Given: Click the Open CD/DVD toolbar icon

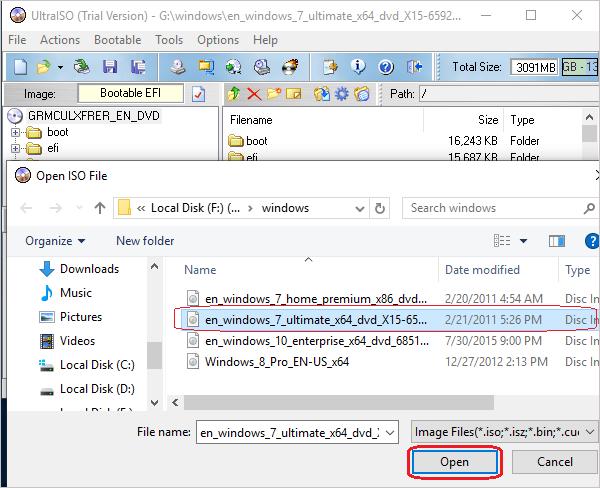Looking at the screenshot, I should click(82, 67).
